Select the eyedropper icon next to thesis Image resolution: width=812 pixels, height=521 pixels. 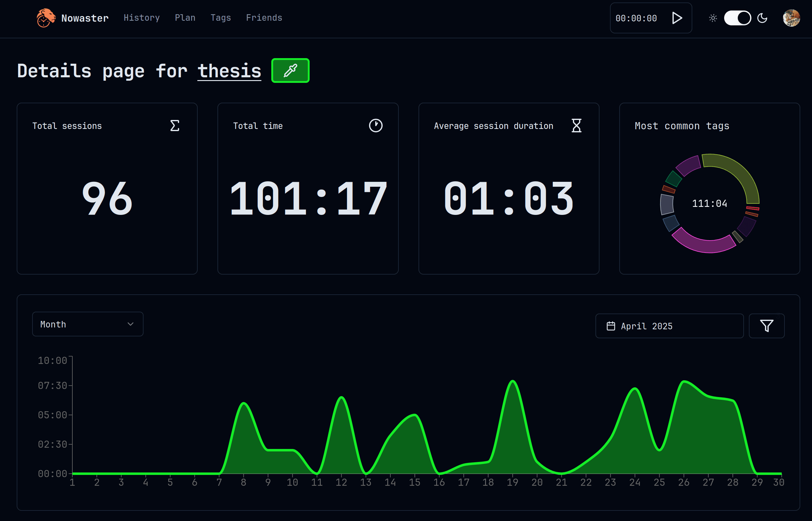click(290, 70)
